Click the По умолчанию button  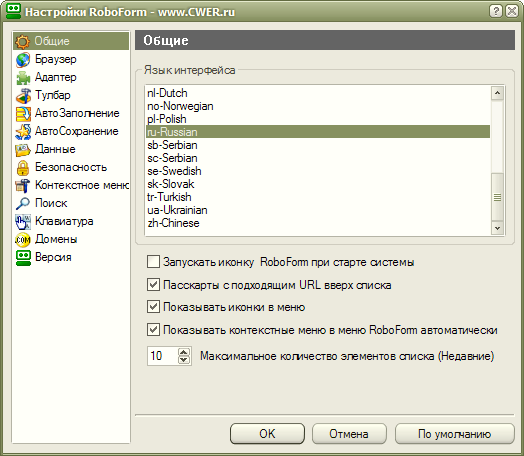click(x=454, y=434)
